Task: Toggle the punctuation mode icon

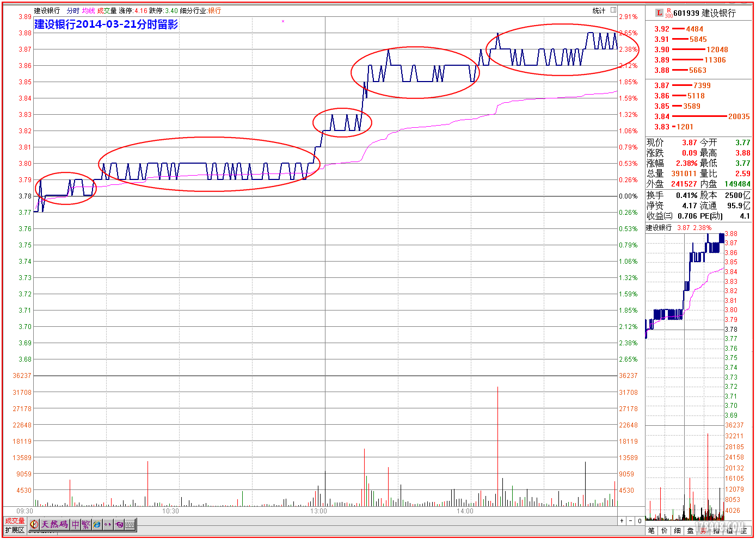Action: tap(108, 524)
